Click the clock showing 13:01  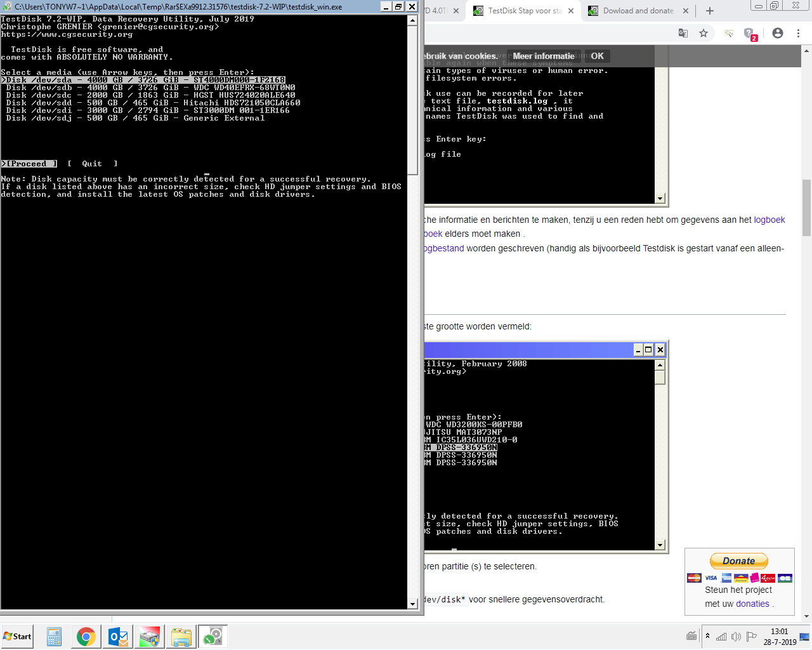780,637
